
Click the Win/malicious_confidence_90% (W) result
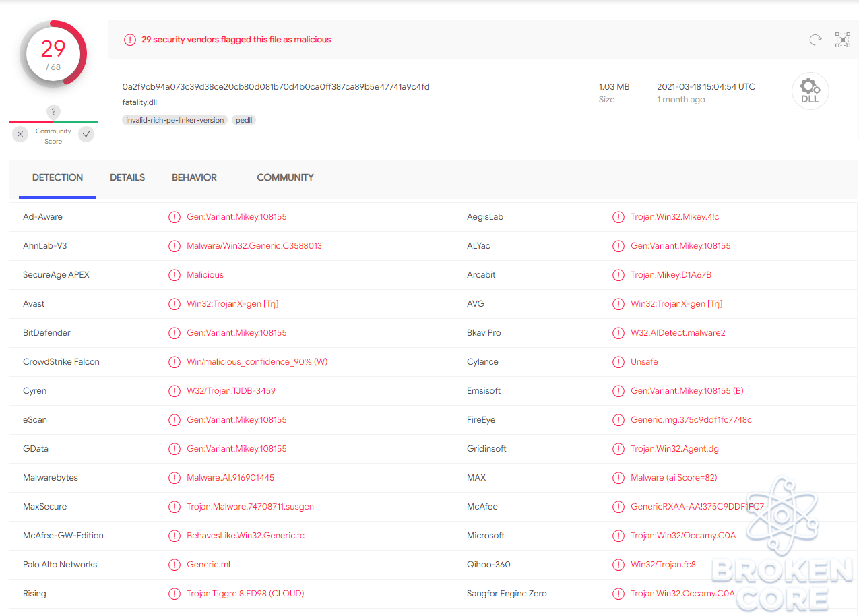coord(257,362)
